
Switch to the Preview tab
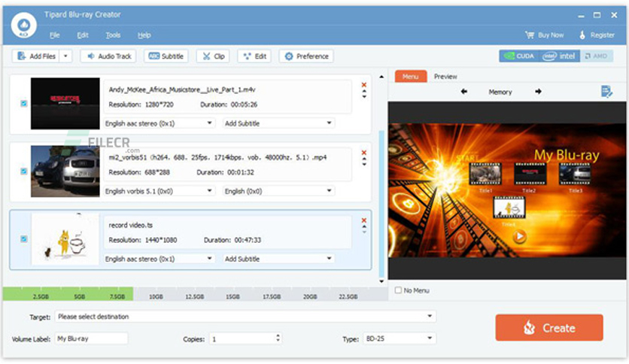[445, 77]
